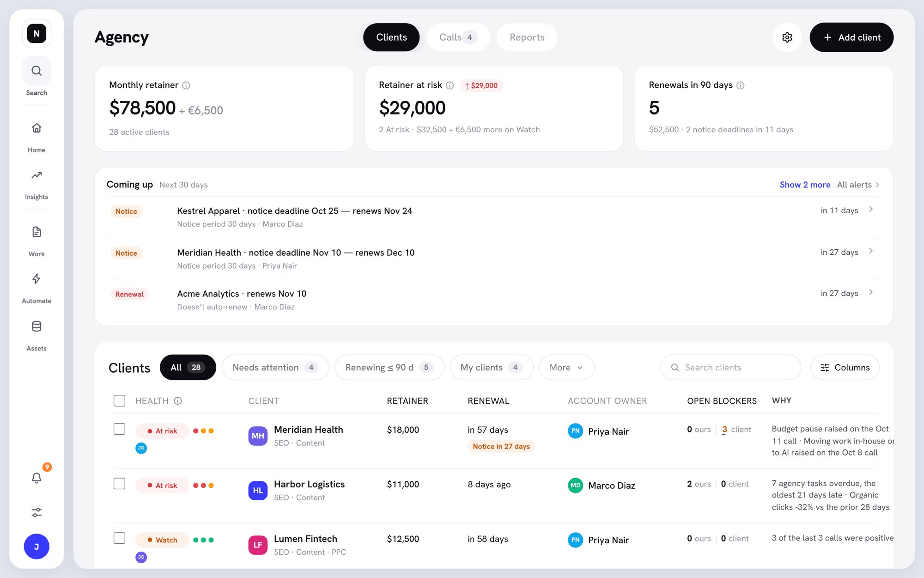Open sidebar preferences sliders icon
Viewport: 924px width, 578px height.
coord(36,512)
